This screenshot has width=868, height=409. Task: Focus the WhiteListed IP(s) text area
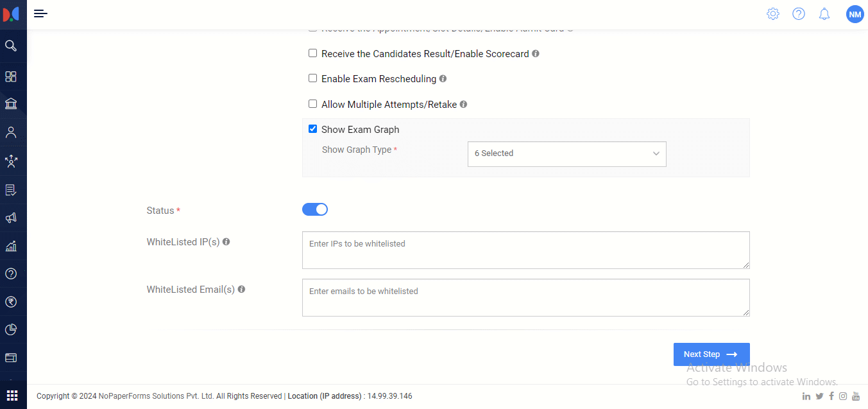click(x=526, y=250)
